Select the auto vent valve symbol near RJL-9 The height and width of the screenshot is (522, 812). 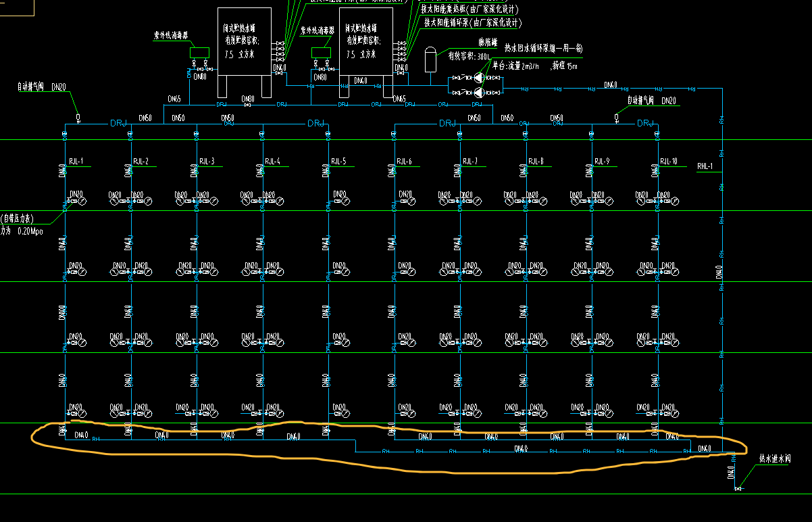click(617, 118)
